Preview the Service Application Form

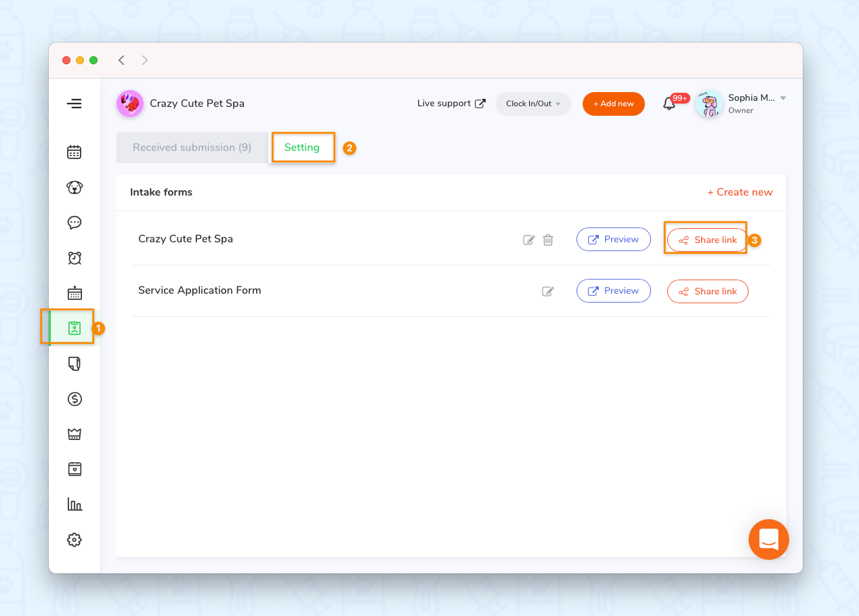click(614, 290)
